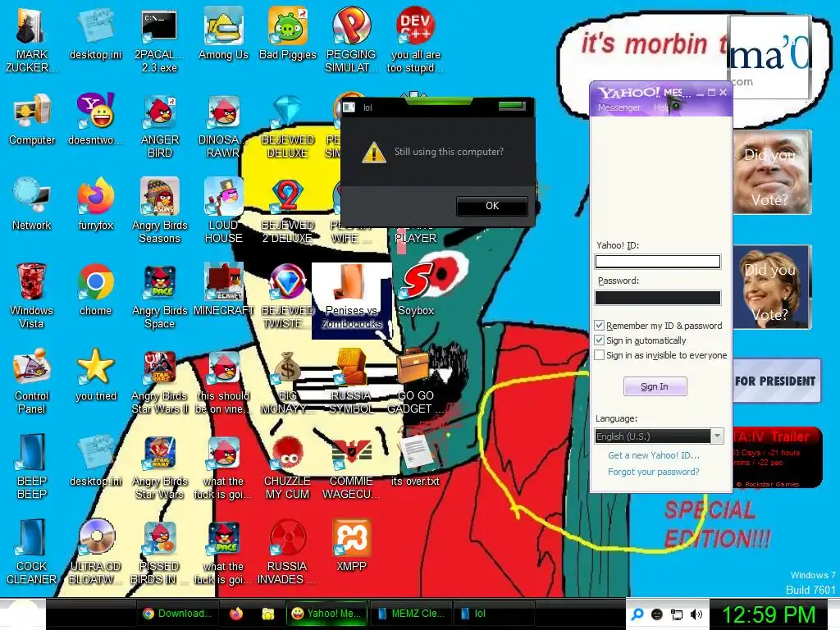Open the PISSED BIRDS IN... desktop icon
840x630 pixels.
tap(160, 551)
